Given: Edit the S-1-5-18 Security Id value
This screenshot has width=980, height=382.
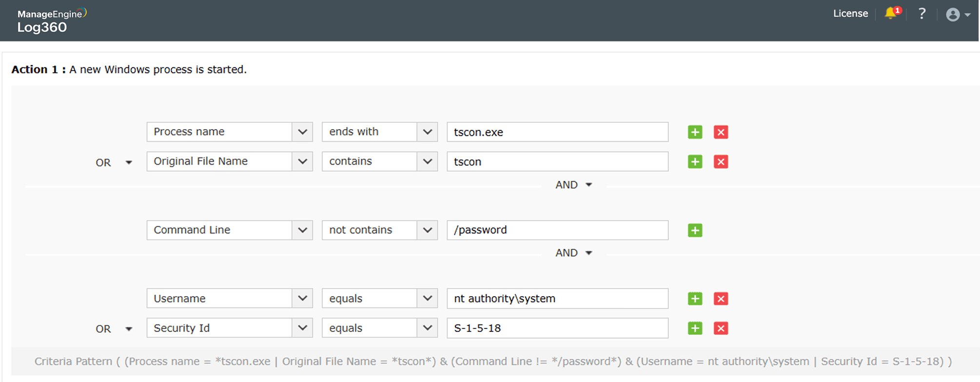Looking at the screenshot, I should [557, 328].
